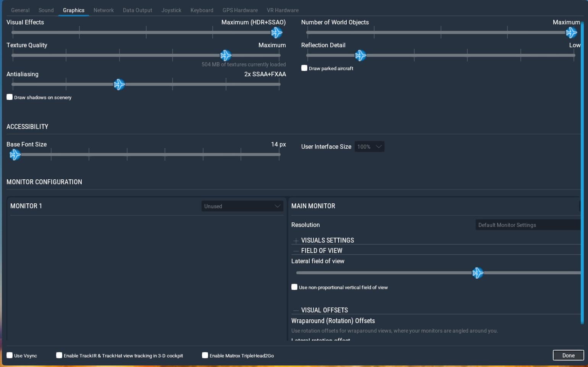This screenshot has width=588, height=367.
Task: Click the Texture Quality airplane slider handle
Action: pos(226,56)
